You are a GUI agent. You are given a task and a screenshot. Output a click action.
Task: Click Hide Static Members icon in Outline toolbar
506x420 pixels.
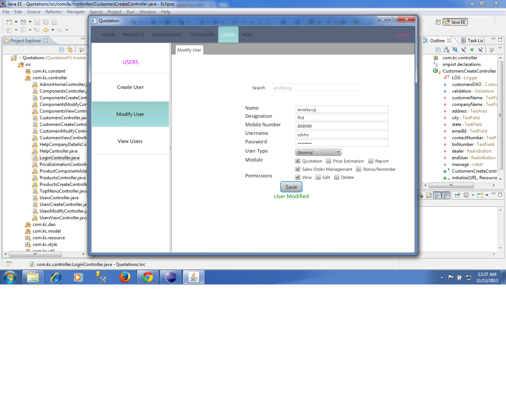[x=463, y=50]
